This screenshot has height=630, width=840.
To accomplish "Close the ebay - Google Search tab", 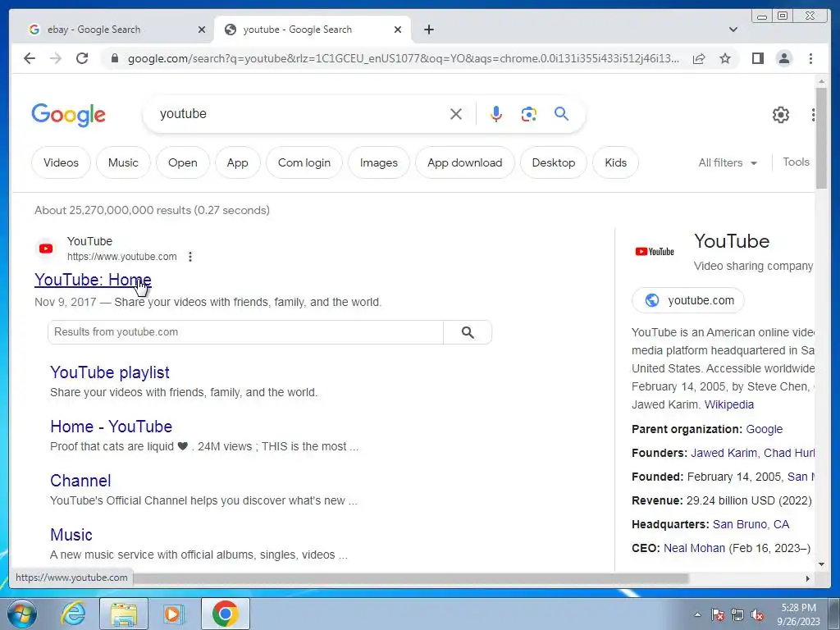I will click(x=202, y=30).
